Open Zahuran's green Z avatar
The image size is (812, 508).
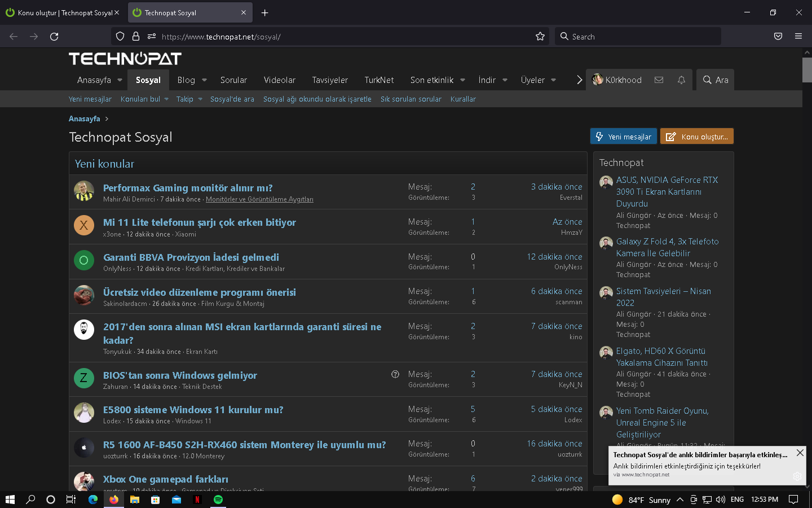tap(84, 378)
